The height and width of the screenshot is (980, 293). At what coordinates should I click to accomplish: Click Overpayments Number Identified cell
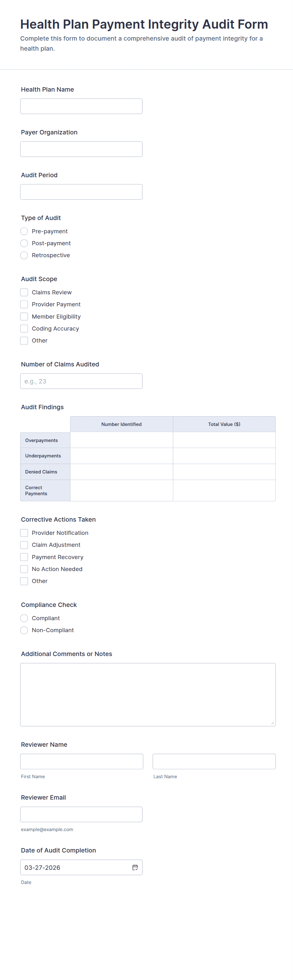pos(121,440)
